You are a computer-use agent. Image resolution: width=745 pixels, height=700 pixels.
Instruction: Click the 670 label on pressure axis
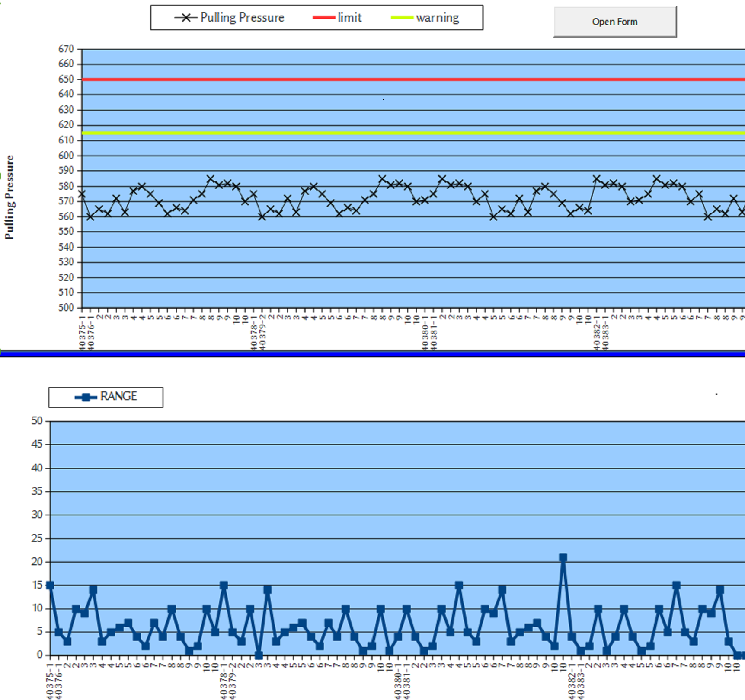(x=66, y=49)
